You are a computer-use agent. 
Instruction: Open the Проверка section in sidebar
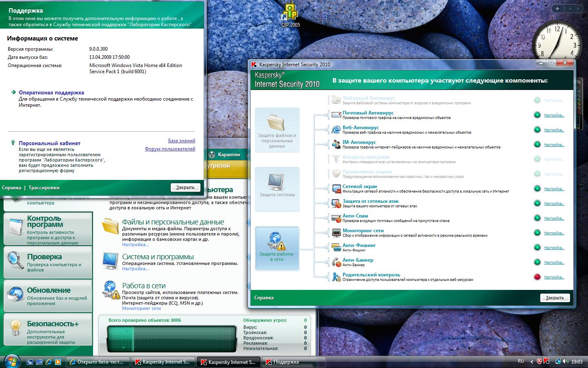[48, 262]
